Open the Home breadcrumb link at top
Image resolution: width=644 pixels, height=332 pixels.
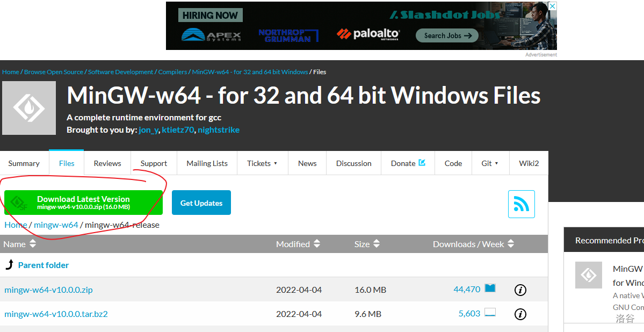[11, 72]
